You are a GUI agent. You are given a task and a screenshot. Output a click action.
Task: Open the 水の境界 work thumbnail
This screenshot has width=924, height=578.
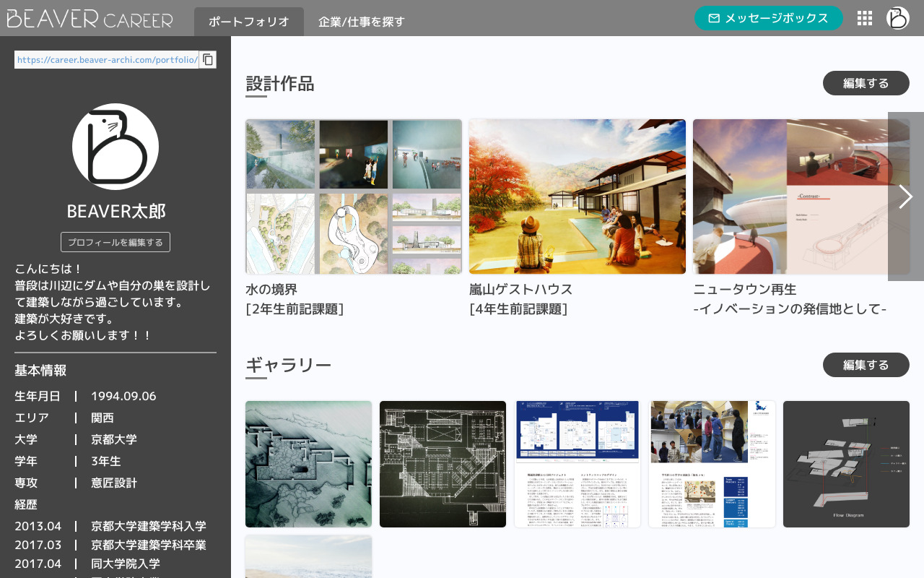354,197
